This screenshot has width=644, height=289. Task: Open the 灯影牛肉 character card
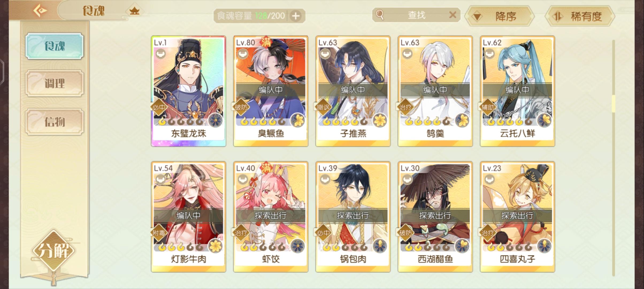(189, 217)
